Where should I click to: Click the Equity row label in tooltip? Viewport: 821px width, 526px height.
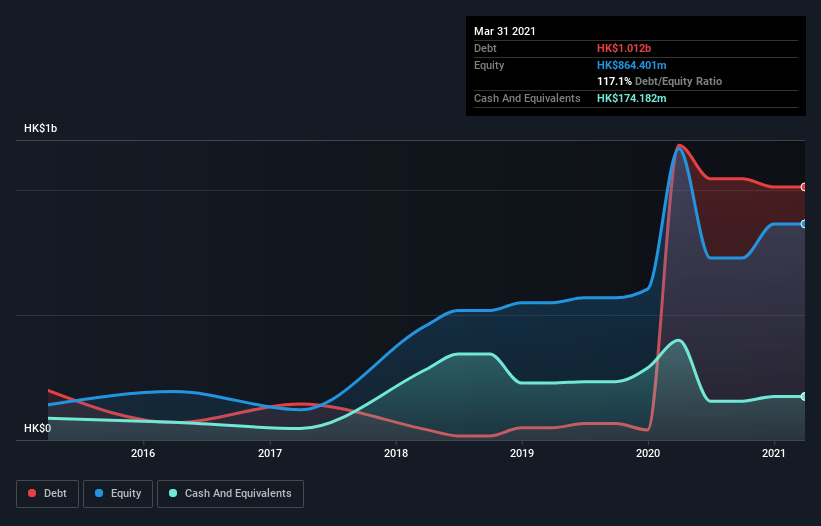(x=489, y=65)
